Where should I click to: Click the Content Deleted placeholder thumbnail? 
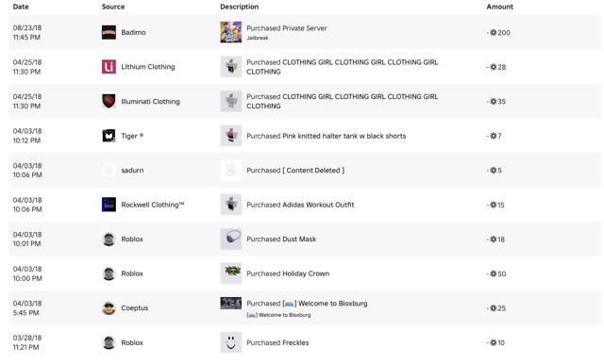(x=230, y=170)
